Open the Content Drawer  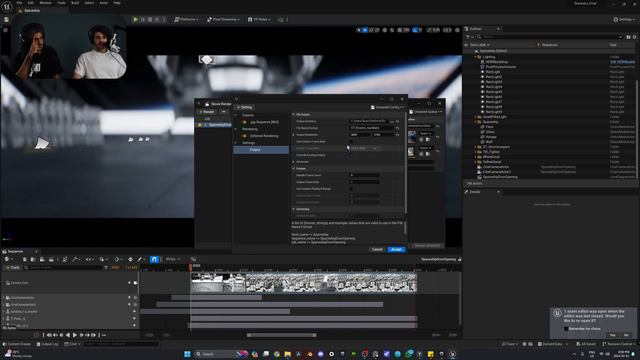pos(17,344)
